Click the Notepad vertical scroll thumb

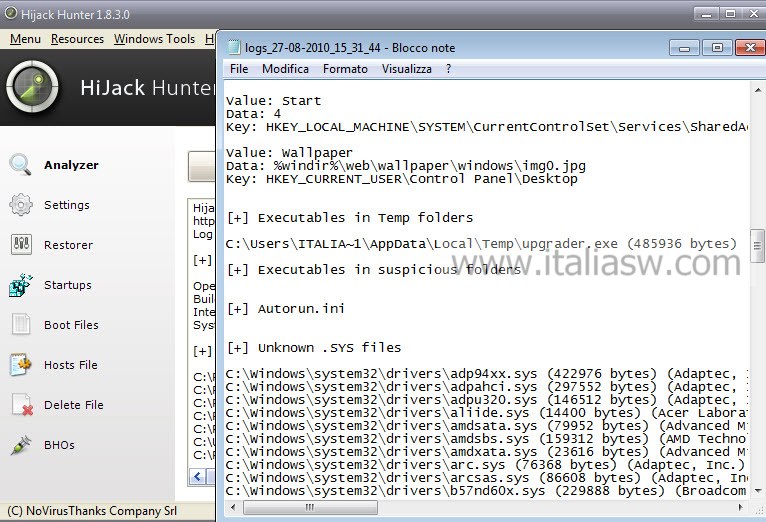pos(757,246)
